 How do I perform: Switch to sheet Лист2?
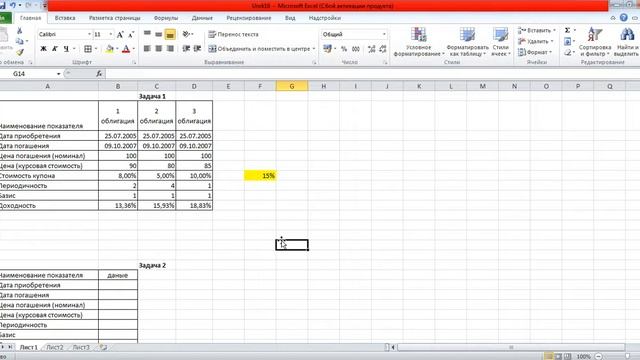point(55,347)
